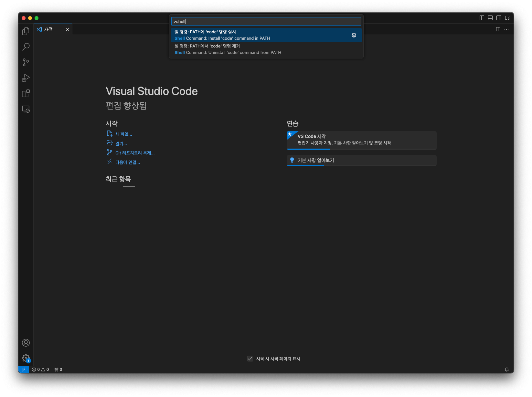
Task: Split the editor to the right
Action: (498, 29)
